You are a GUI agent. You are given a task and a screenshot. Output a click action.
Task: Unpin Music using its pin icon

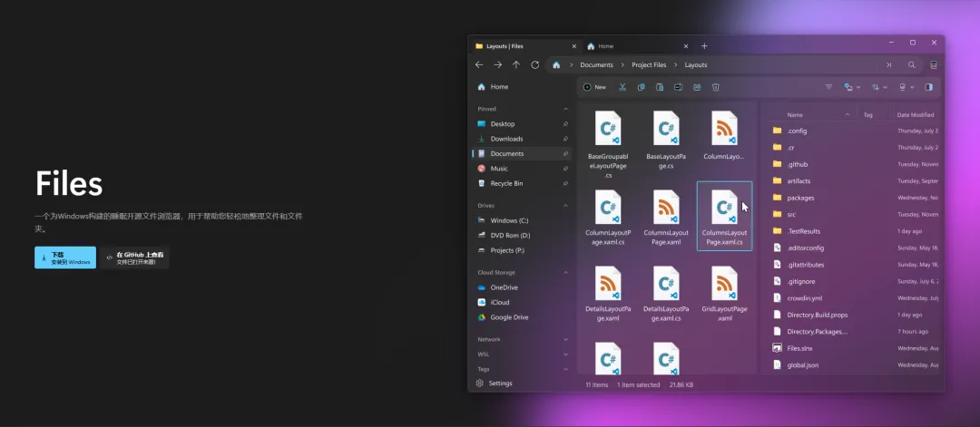click(x=565, y=169)
